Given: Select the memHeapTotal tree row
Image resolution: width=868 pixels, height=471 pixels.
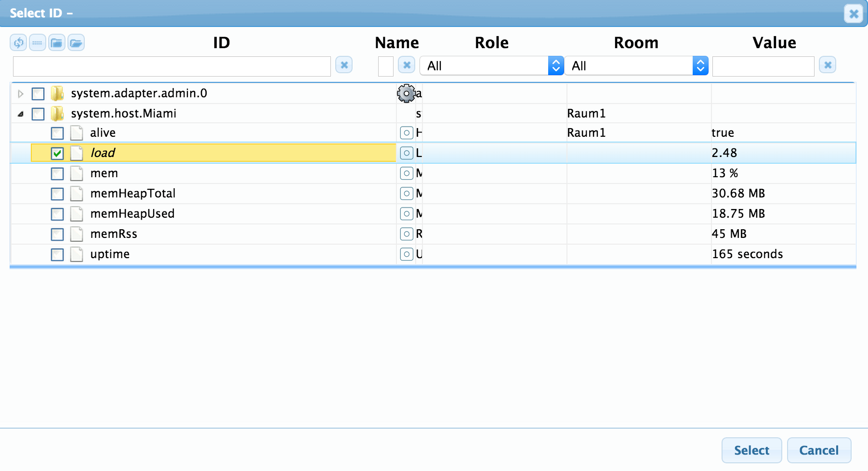Looking at the screenshot, I should pos(433,193).
